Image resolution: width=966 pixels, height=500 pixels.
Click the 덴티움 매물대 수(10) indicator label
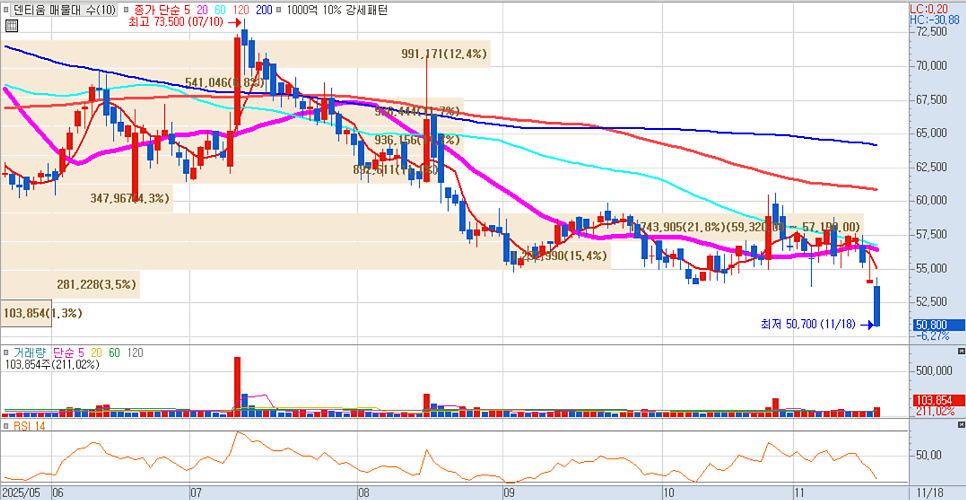tap(64, 10)
